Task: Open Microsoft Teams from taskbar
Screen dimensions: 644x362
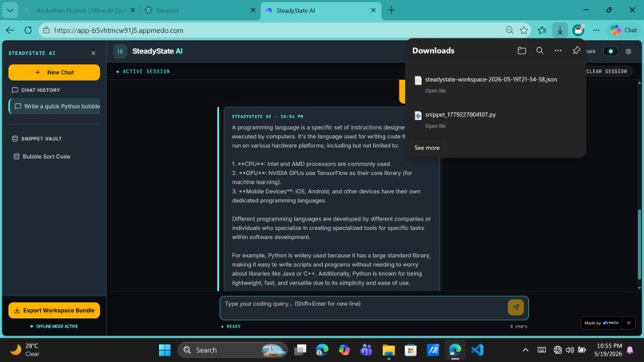Action: coord(366,350)
